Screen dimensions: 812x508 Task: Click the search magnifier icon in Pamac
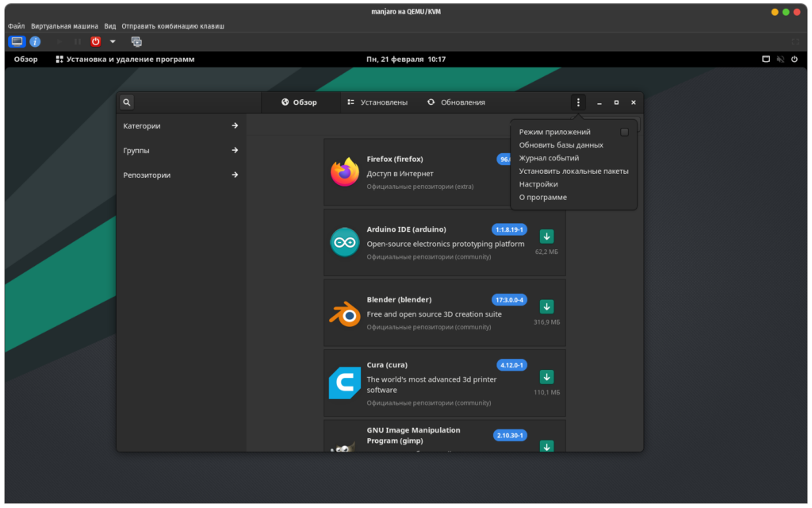click(127, 102)
